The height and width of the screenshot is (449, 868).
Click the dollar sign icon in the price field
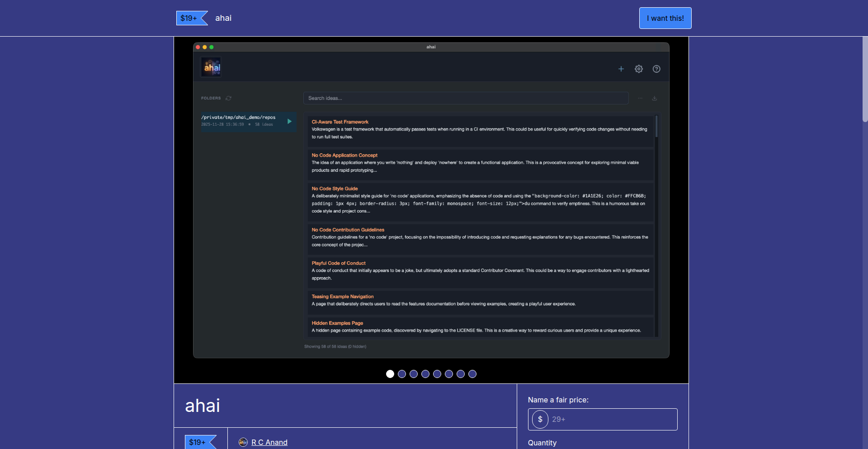point(540,419)
